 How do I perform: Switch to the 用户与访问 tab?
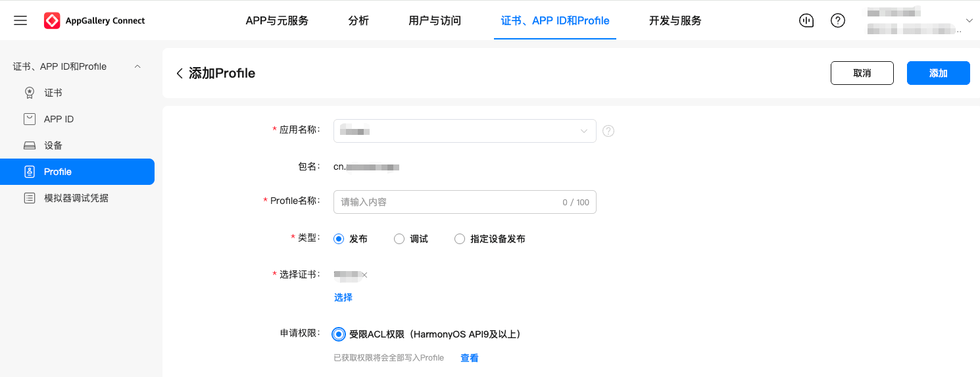tap(435, 20)
